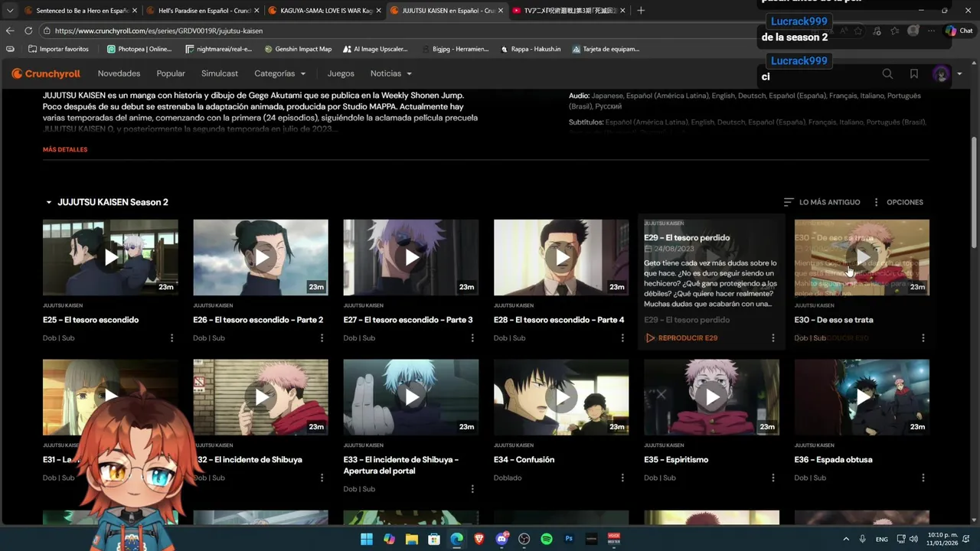Expand the Categorías dropdown
Screen dimensions: 980x551
(x=279, y=73)
